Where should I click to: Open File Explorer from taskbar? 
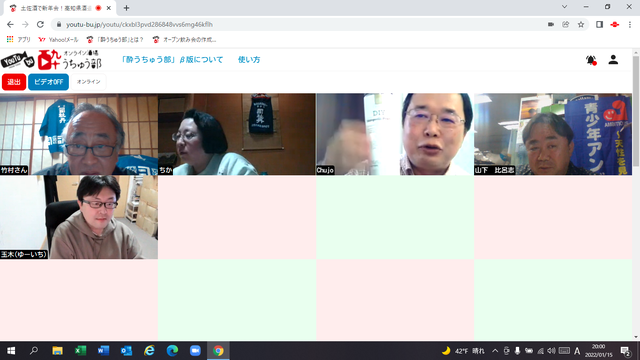point(57,351)
